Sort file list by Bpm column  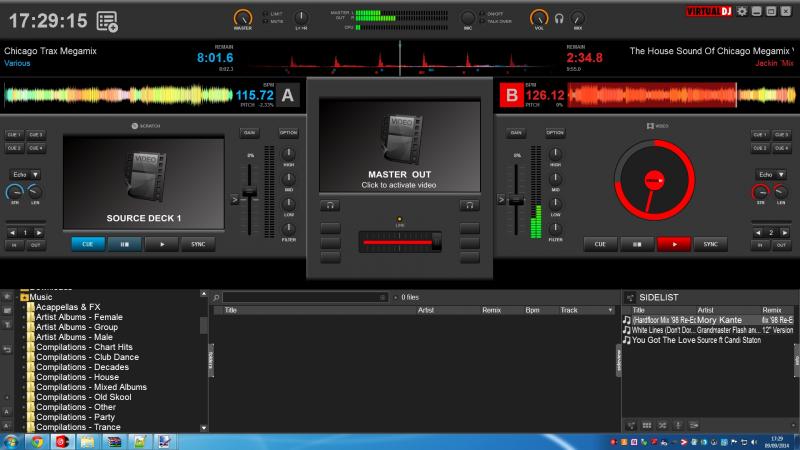pyautogui.click(x=532, y=310)
